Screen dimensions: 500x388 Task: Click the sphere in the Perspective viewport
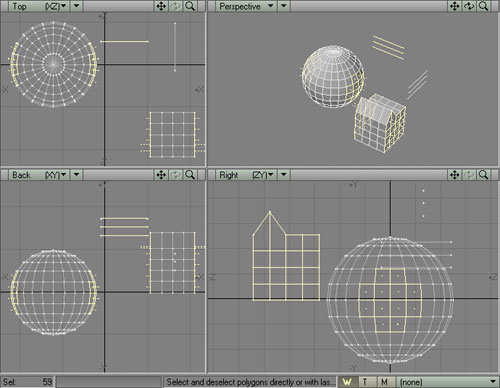pyautogui.click(x=333, y=77)
